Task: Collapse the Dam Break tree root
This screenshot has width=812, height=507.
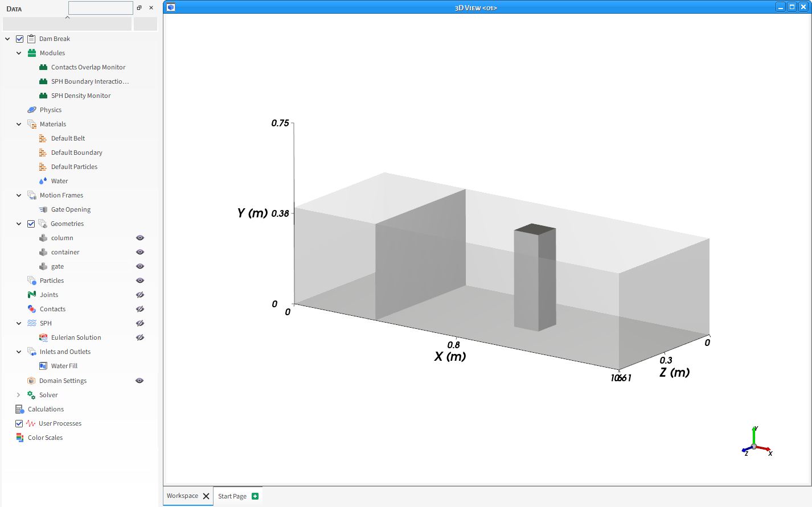Action: [7, 39]
